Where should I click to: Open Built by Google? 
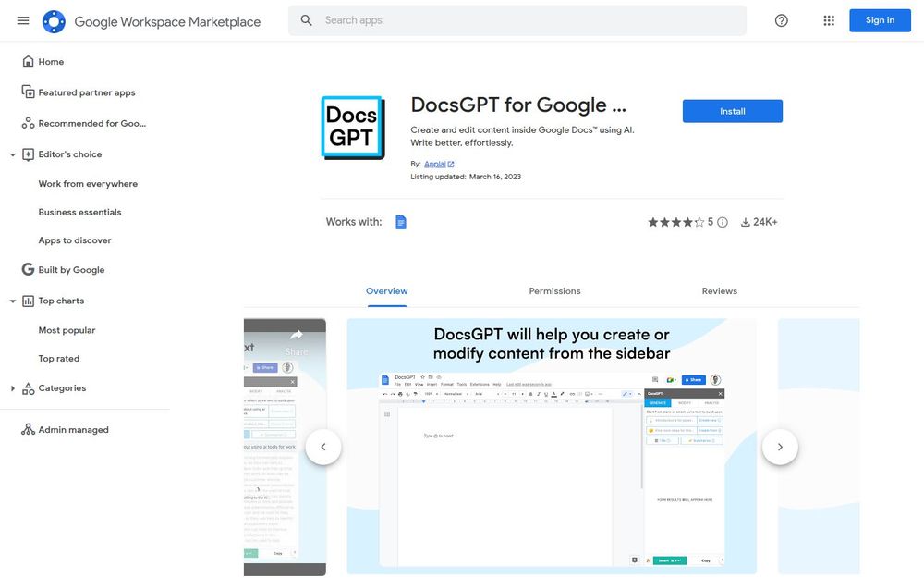click(71, 269)
